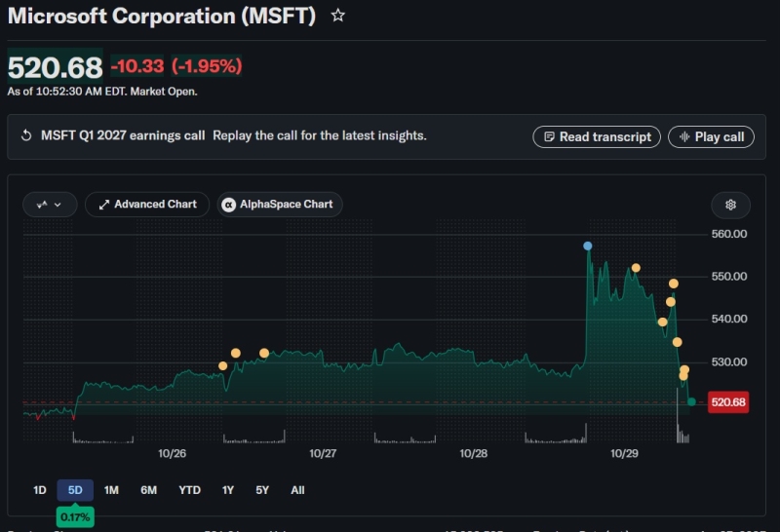Click the 10/29 date label
The height and width of the screenshot is (532, 780).
pos(624,453)
